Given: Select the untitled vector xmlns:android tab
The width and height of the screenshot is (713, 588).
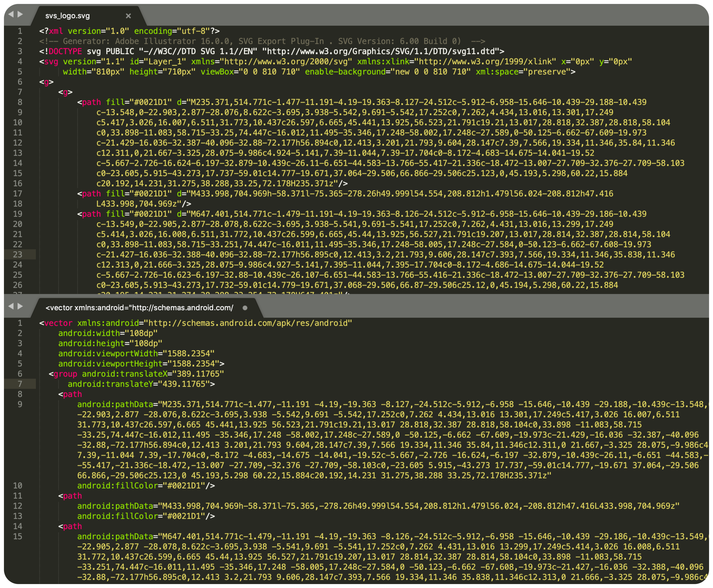Looking at the screenshot, I should tap(139, 308).
